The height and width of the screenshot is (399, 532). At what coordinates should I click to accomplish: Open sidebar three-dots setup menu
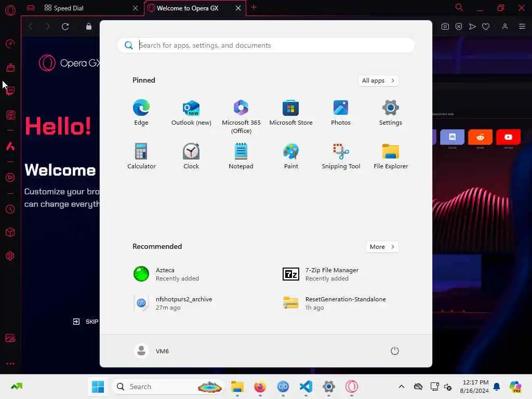point(10,364)
